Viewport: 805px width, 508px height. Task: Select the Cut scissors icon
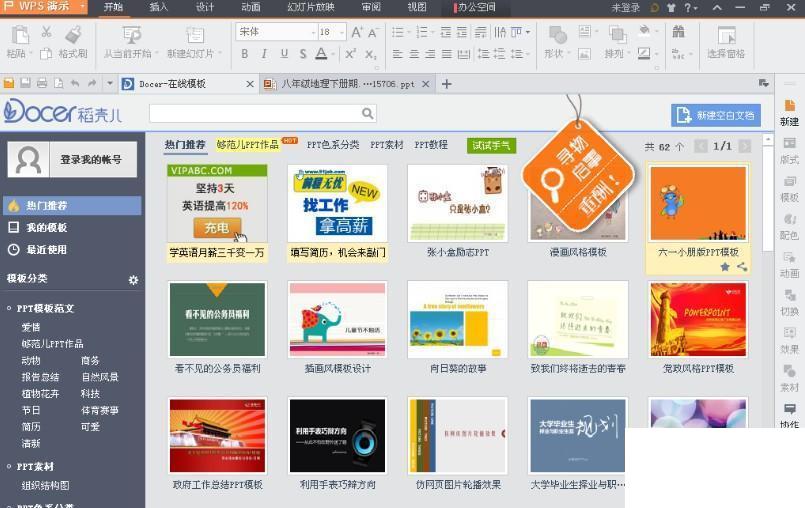pyautogui.click(x=46, y=32)
